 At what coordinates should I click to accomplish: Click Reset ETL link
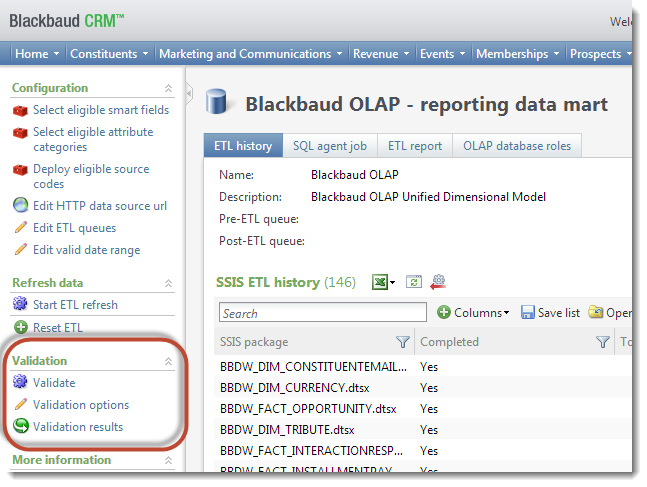pyautogui.click(x=58, y=328)
